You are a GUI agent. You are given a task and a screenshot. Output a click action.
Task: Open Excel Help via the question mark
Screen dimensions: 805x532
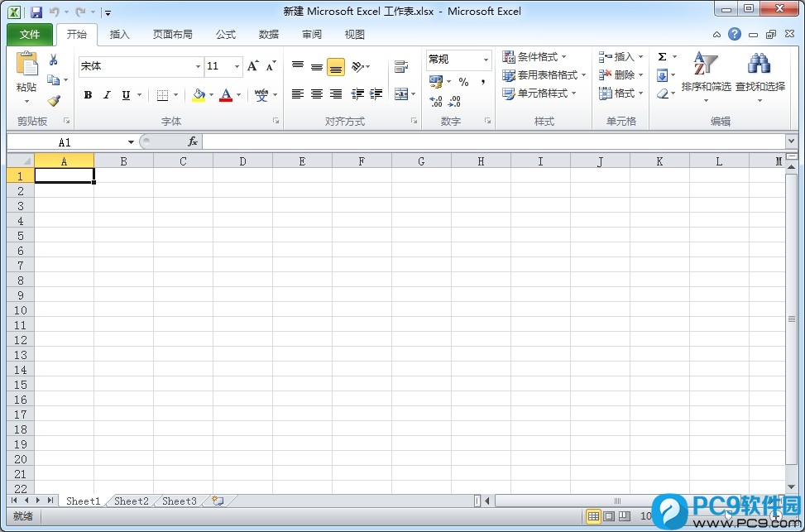tap(735, 35)
